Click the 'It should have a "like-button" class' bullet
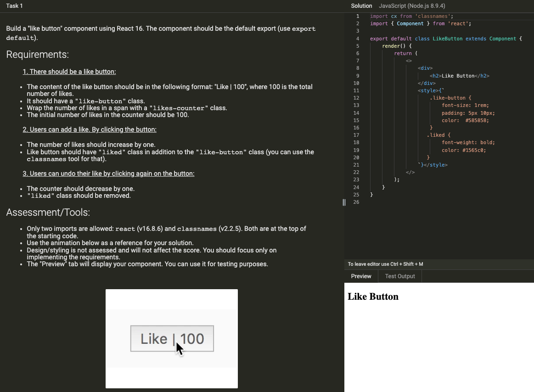 click(86, 101)
